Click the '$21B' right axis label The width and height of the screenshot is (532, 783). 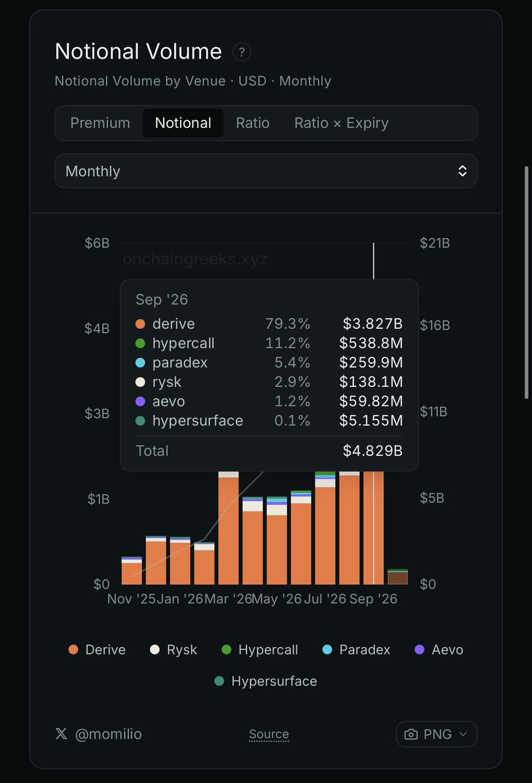[435, 243]
